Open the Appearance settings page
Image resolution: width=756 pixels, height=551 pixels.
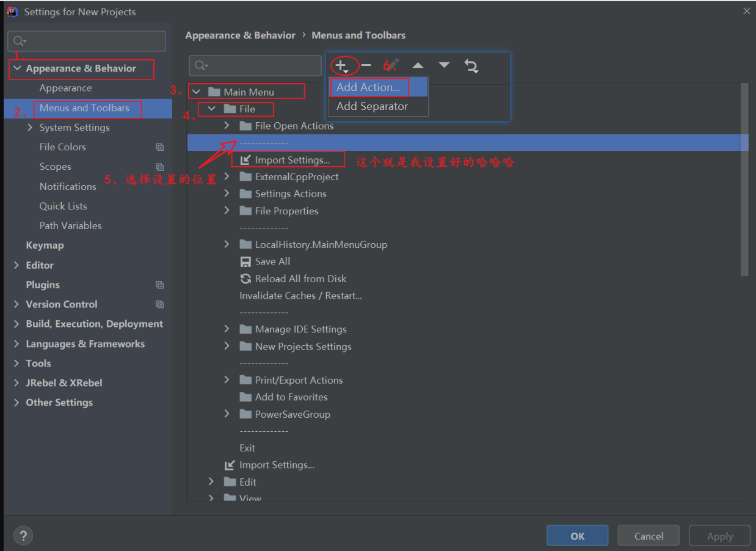(66, 88)
